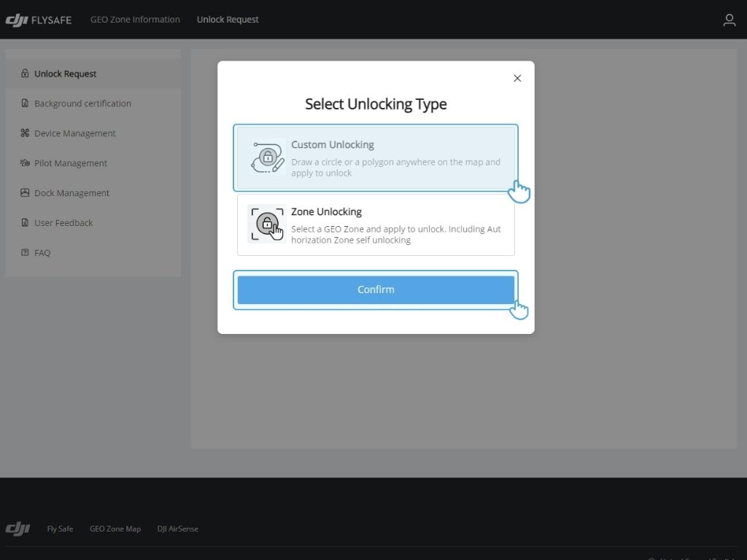Click the DJI FLYSAFE logo top left
747x560 pixels.
pyautogui.click(x=39, y=20)
